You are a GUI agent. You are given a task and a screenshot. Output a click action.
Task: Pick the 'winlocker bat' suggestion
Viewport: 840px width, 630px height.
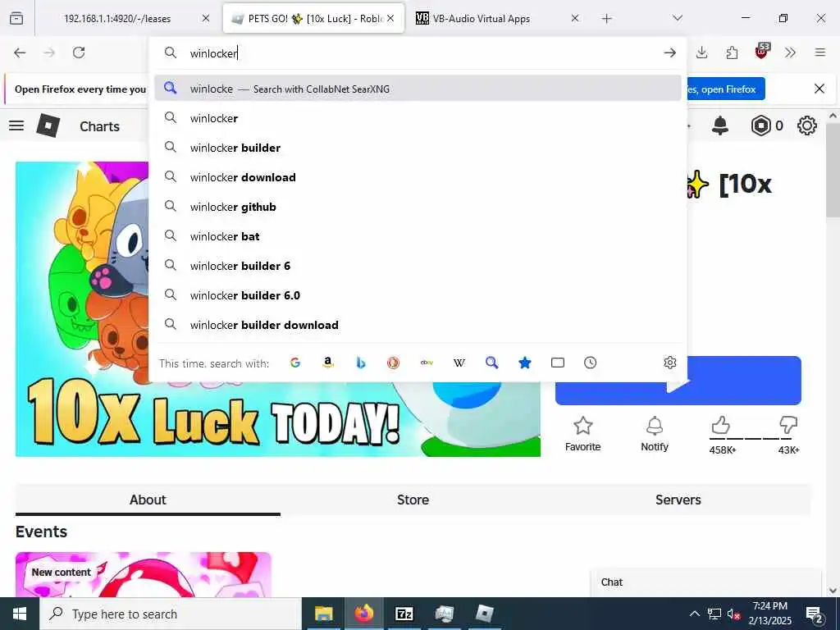[x=418, y=236]
